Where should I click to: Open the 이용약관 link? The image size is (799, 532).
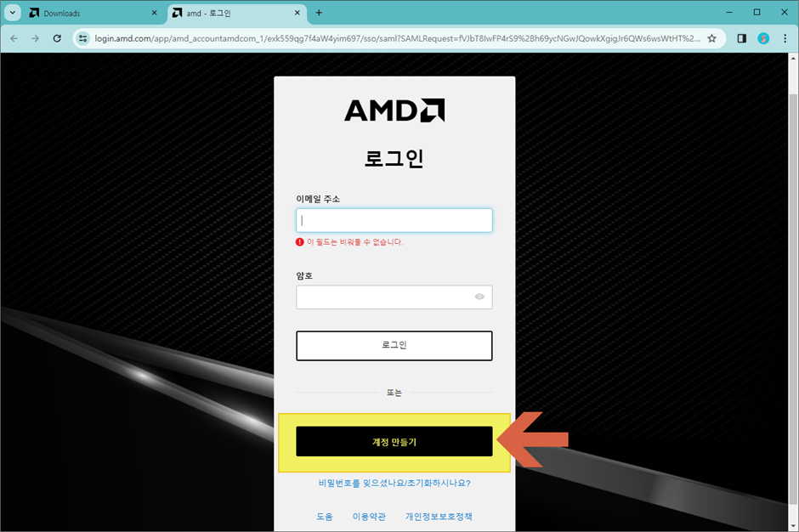point(369,517)
